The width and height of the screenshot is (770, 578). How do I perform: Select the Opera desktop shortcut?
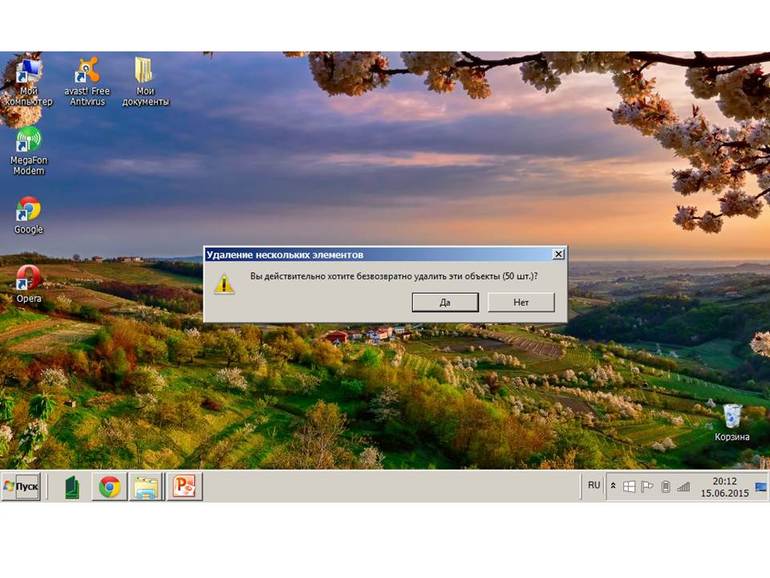[x=28, y=284]
